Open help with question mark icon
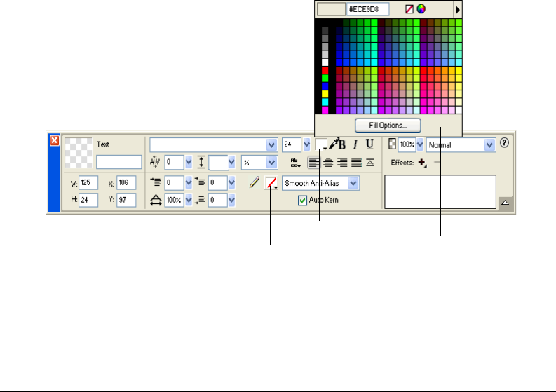Viewport: 556px width, 392px height. click(504, 143)
